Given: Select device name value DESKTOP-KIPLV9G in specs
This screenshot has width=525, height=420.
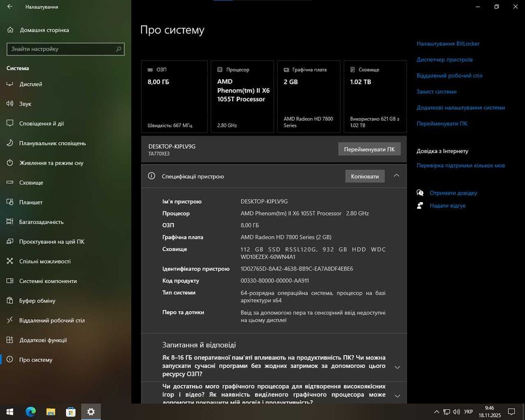Looking at the screenshot, I should (264, 201).
